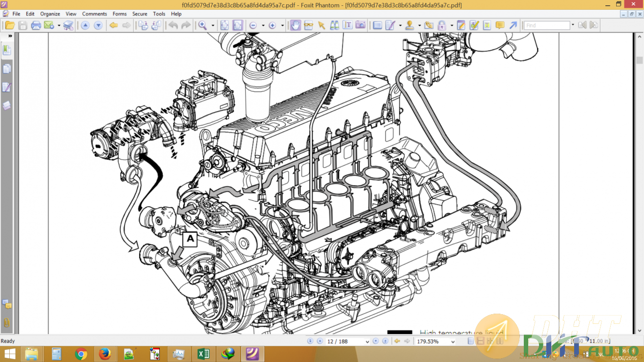This screenshot has width=644, height=362.
Task: Select the Stamp tool icon
Action: [x=409, y=25]
